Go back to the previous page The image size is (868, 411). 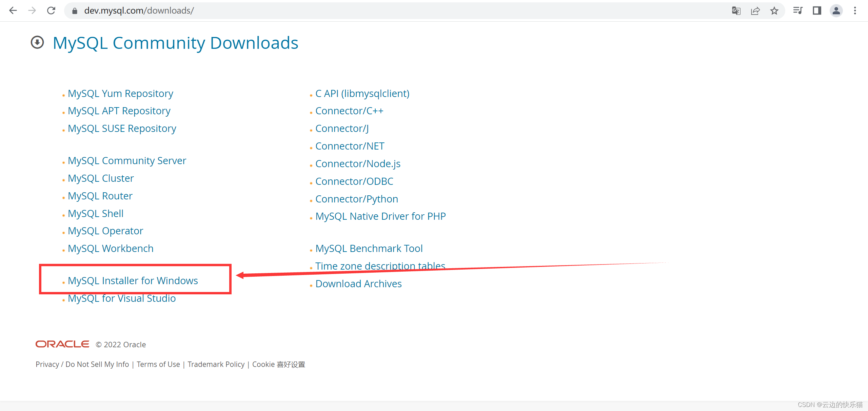tap(13, 11)
